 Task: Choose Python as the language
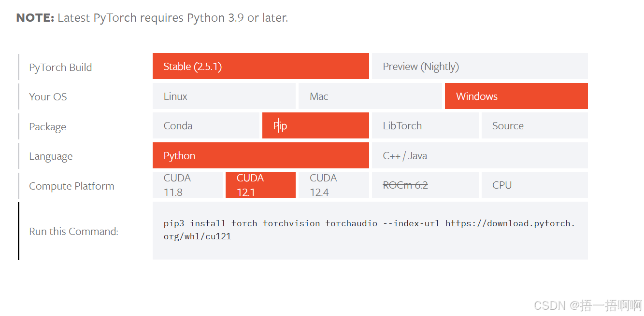pyautogui.click(x=261, y=155)
